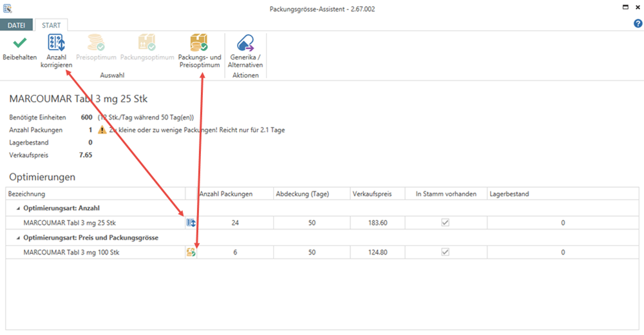This screenshot has width=644, height=335.
Task: Click the Benötigte Einheiten value 600
Action: tap(86, 117)
